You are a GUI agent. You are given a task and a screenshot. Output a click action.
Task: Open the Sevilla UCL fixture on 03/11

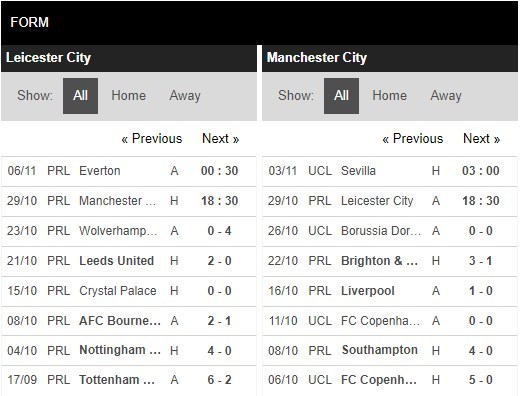pos(390,171)
